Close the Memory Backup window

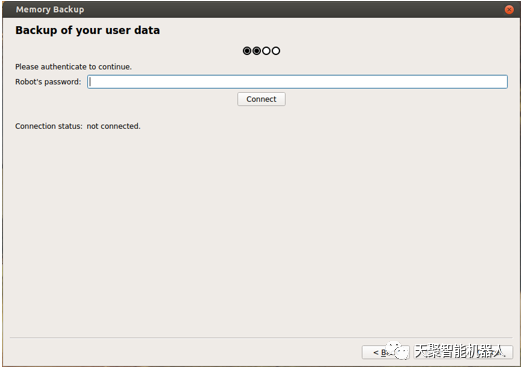click(x=509, y=10)
